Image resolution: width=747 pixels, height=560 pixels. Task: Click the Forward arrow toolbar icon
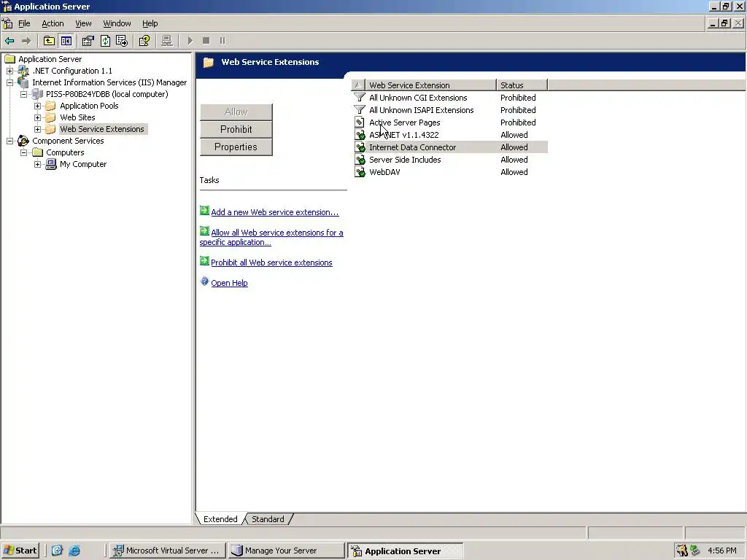click(26, 41)
